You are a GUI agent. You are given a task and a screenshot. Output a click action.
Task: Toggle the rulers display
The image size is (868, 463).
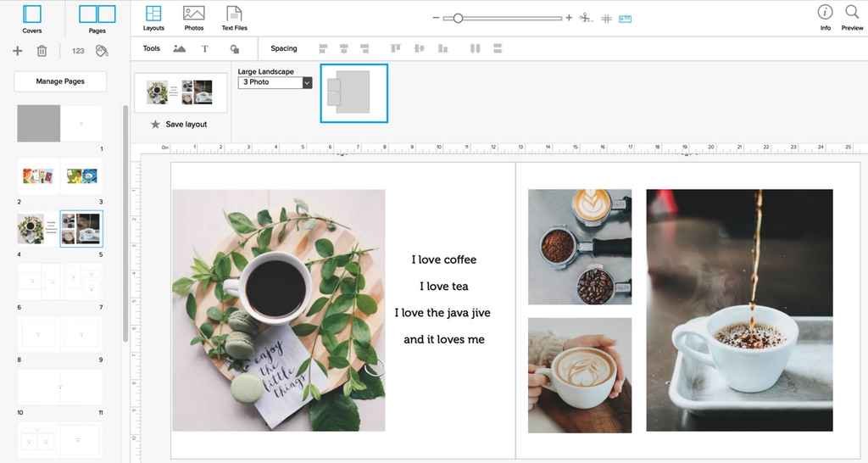click(625, 19)
